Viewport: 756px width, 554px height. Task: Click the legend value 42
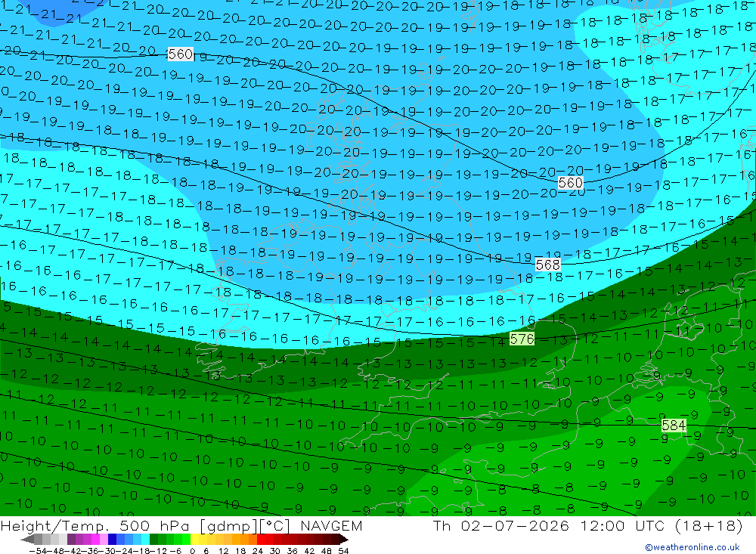pos(309,551)
